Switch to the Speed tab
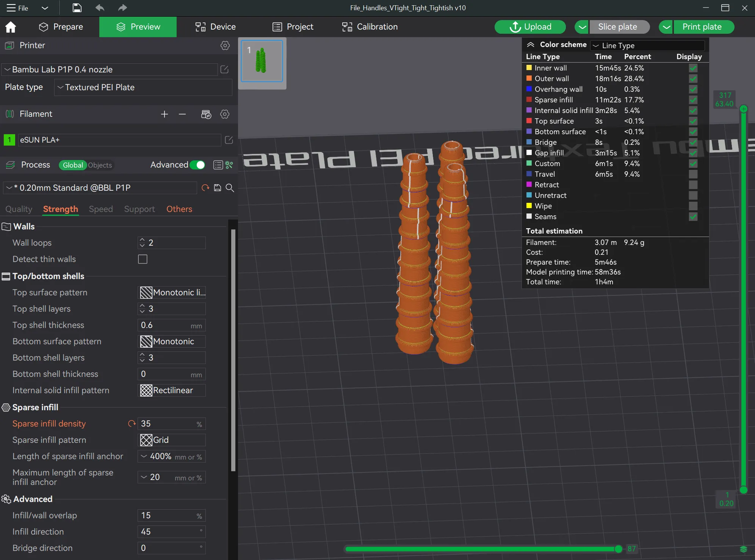The width and height of the screenshot is (755, 560). click(101, 209)
